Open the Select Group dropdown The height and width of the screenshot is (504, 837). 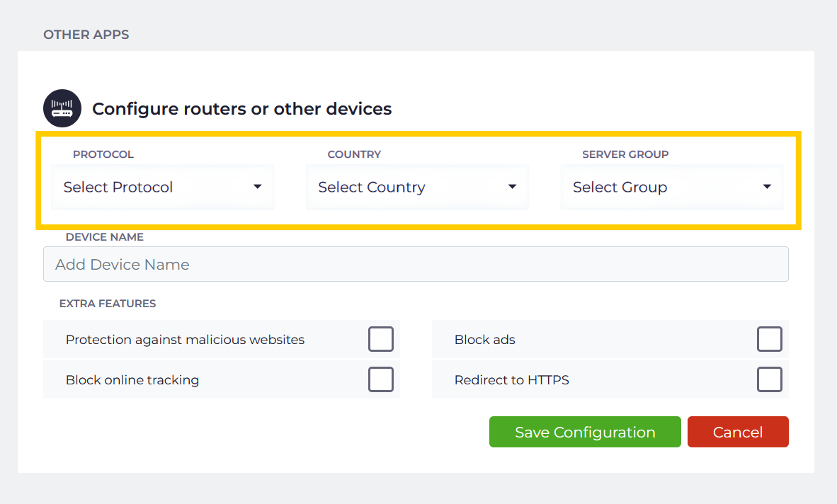click(x=672, y=187)
